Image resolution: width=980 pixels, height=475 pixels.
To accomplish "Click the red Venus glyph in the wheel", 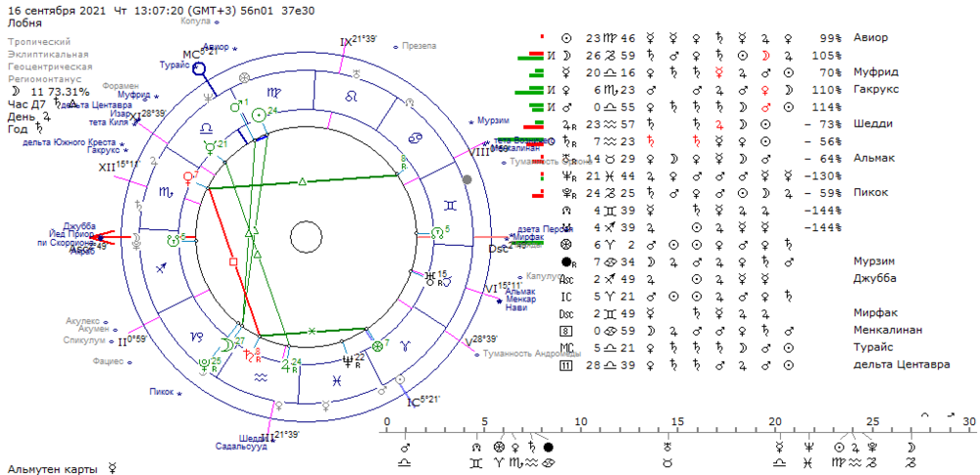I will [x=187, y=180].
